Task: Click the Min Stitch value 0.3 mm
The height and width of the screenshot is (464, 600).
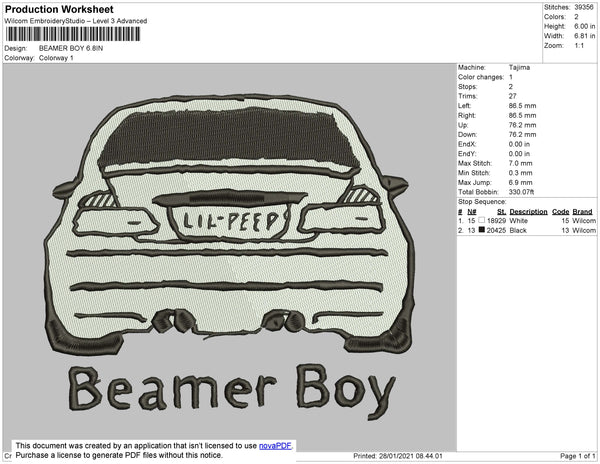Action: click(520, 173)
